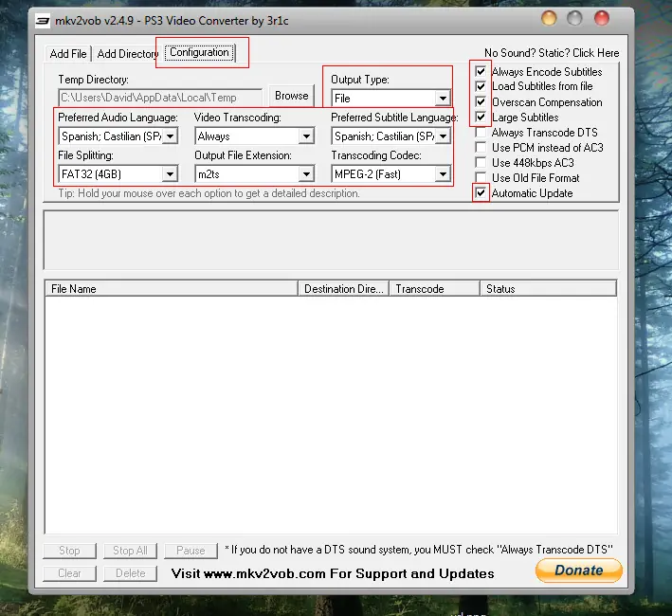Enable Use PCM instead of AC3
Viewport: 672px width, 616px height.
pyautogui.click(x=481, y=147)
